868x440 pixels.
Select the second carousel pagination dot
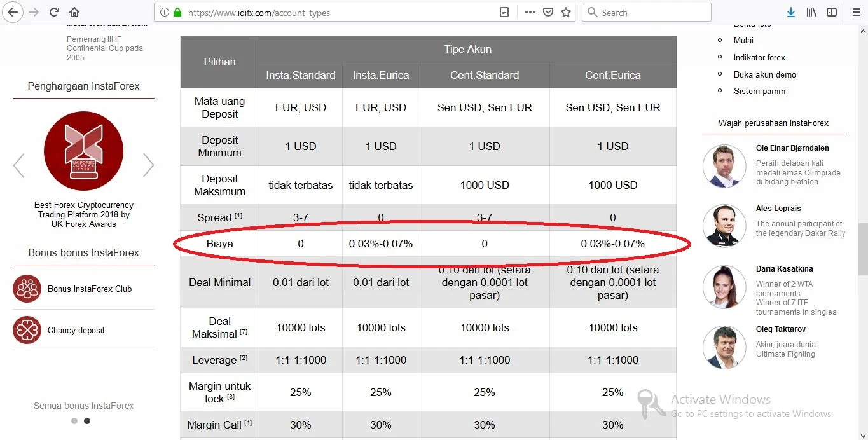coord(87,421)
